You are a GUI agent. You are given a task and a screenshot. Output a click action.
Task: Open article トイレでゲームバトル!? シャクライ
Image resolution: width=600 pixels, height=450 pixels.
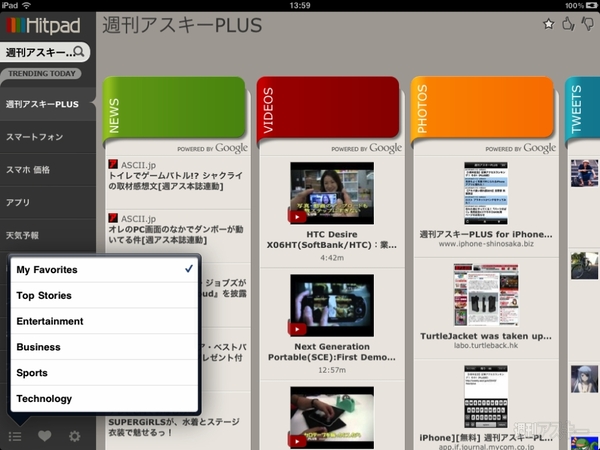pyautogui.click(x=176, y=181)
